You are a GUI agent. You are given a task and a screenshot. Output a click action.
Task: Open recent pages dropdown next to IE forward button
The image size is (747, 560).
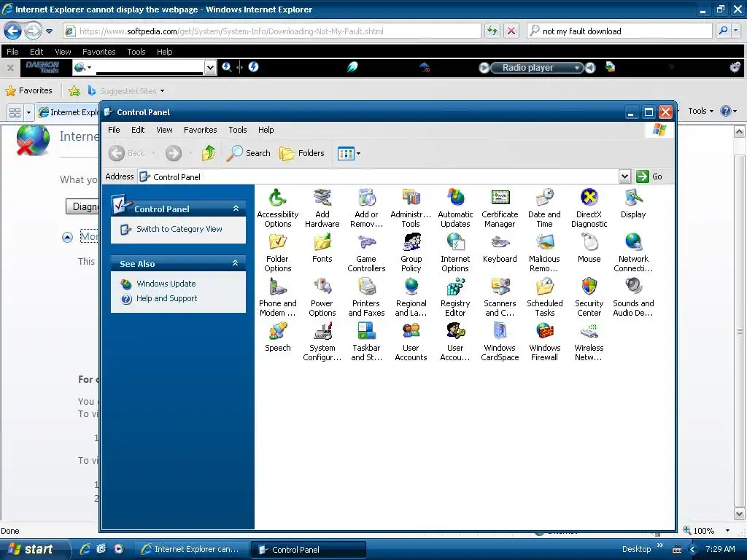click(x=49, y=31)
